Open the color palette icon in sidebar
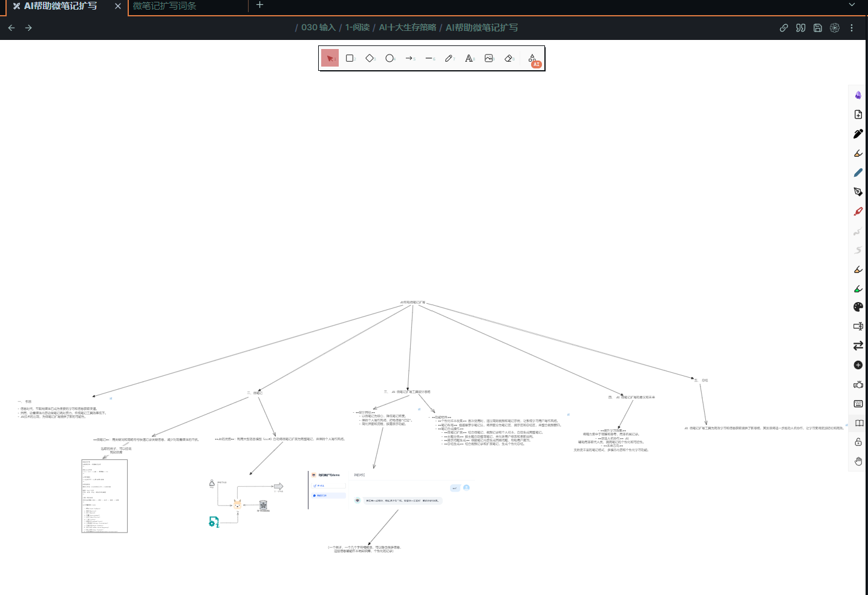The width and height of the screenshot is (868, 595). point(858,307)
